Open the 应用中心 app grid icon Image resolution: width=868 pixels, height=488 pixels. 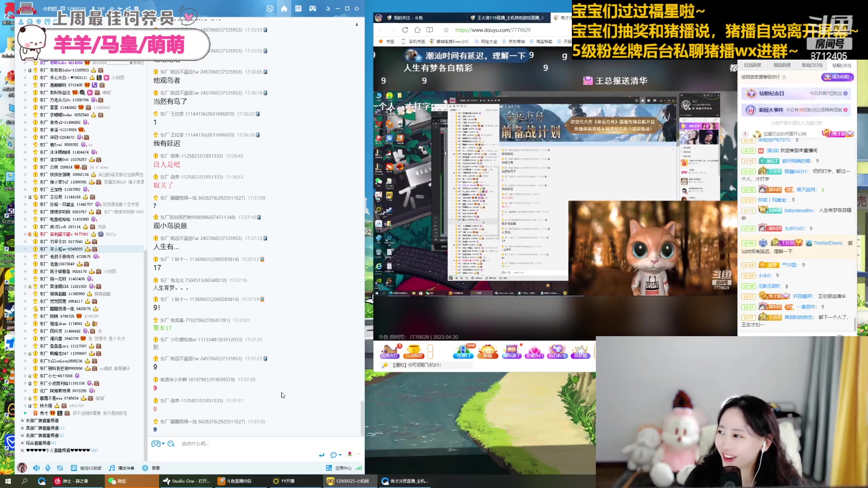pos(329,468)
